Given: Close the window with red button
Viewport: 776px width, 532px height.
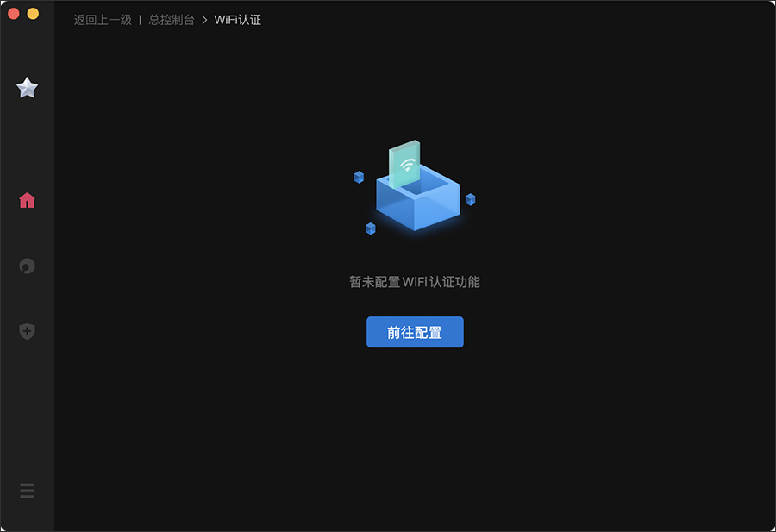Looking at the screenshot, I should coord(14,13).
